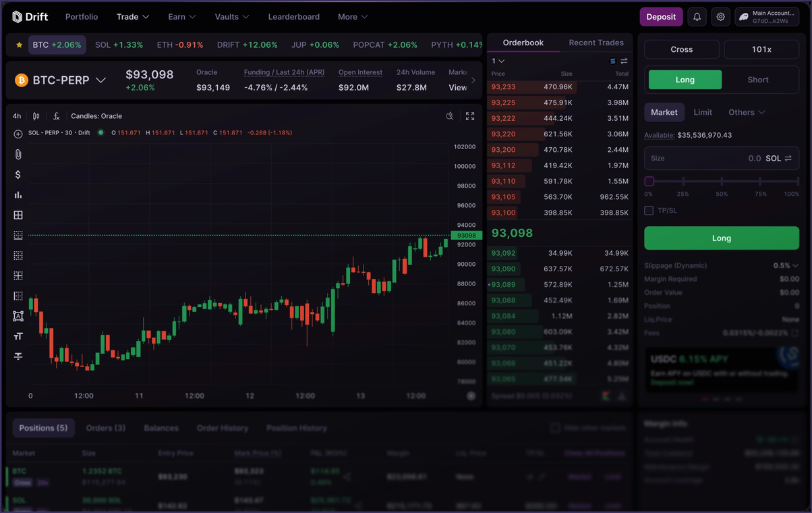Screen dimensions: 812x513
Task: Select the Limit order tab
Action: (x=703, y=112)
